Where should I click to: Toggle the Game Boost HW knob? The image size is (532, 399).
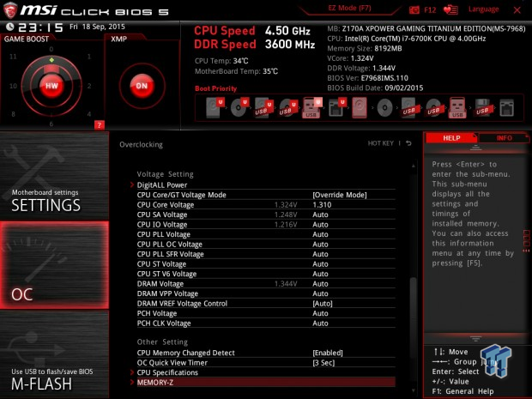tap(51, 86)
